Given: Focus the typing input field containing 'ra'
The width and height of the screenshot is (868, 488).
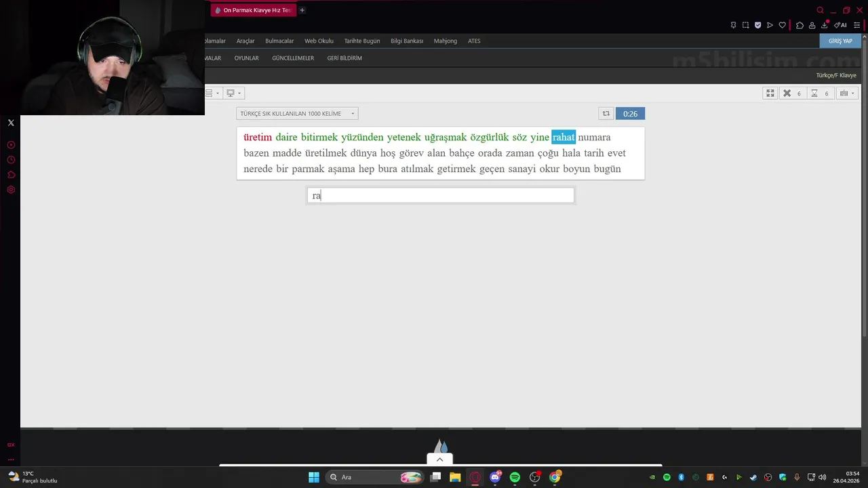Looking at the screenshot, I should coord(440,195).
